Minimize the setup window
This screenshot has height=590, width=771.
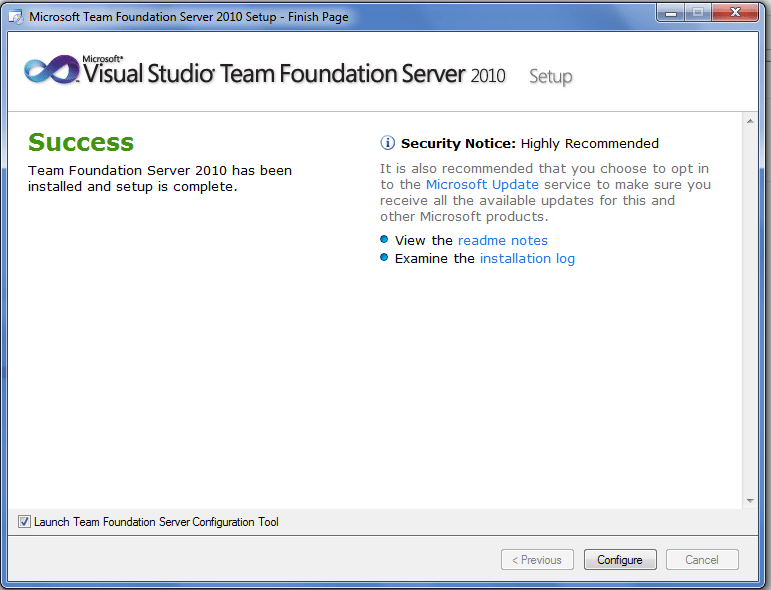(670, 13)
